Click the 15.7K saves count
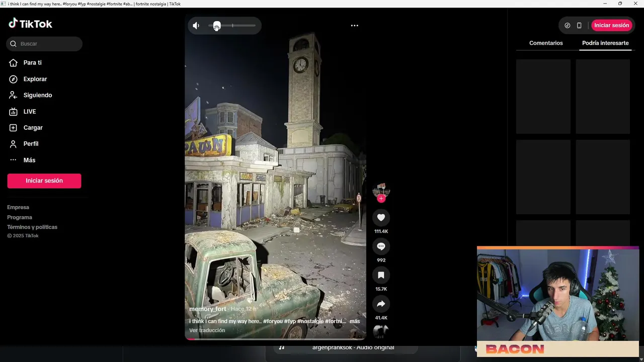 coord(381,289)
